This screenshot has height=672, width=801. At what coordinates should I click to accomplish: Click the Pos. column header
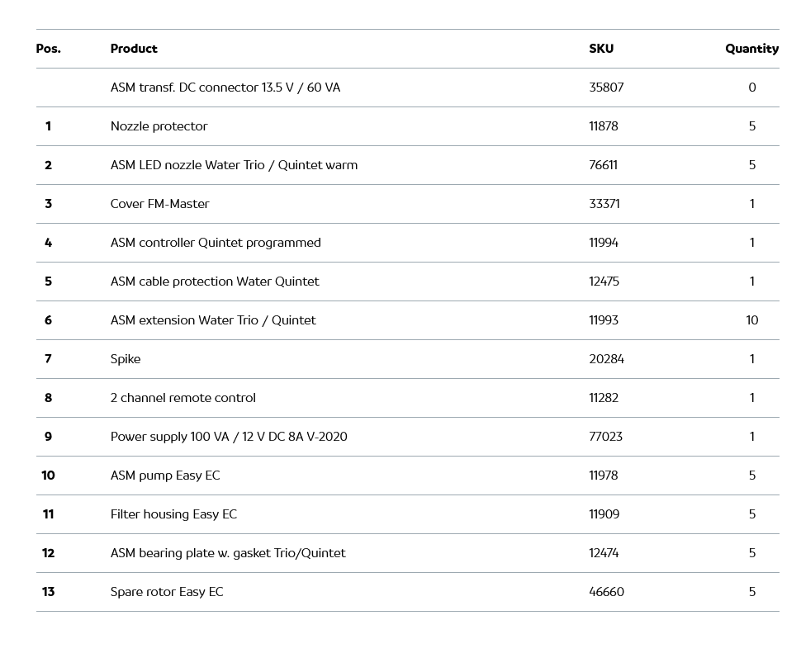(48, 49)
